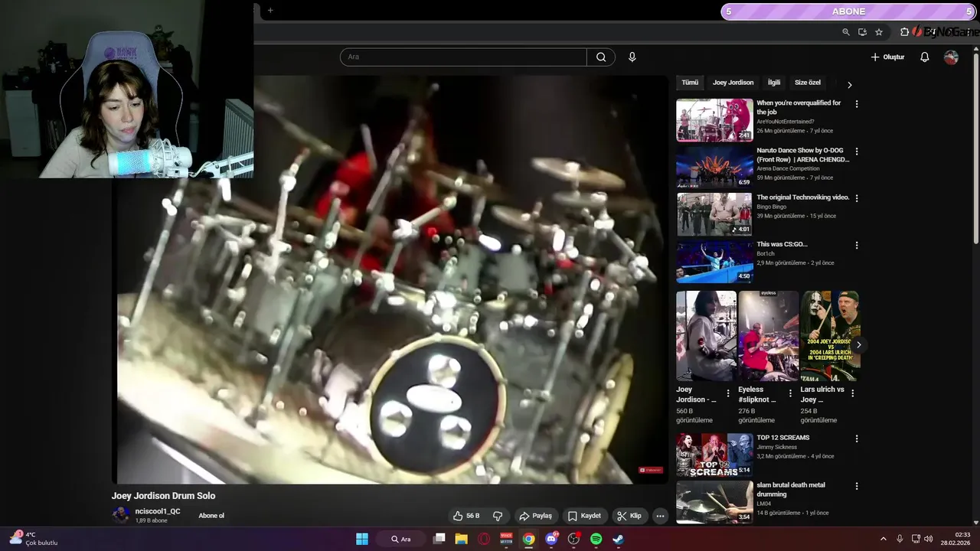980x551 pixels.
Task: Open options for Technoviking video
Action: (x=857, y=198)
